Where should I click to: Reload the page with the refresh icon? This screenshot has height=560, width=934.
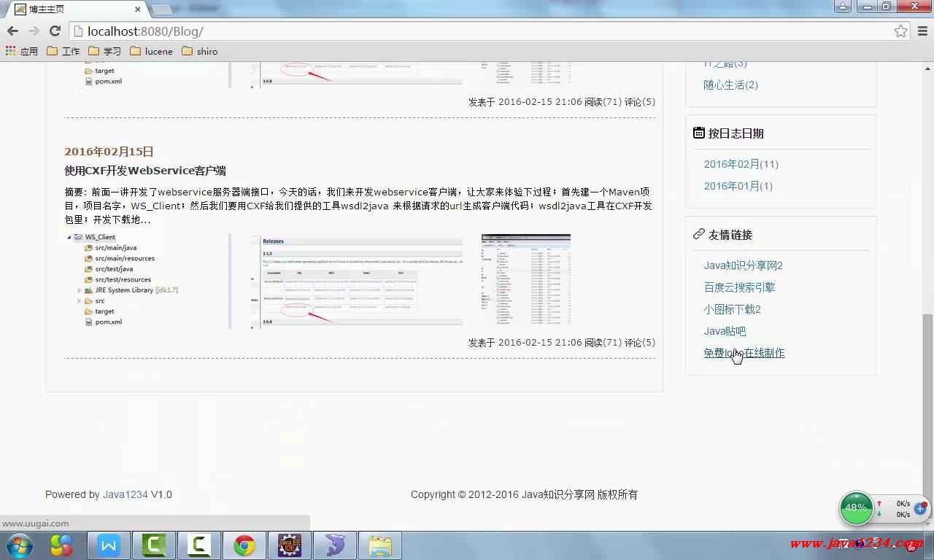point(55,31)
